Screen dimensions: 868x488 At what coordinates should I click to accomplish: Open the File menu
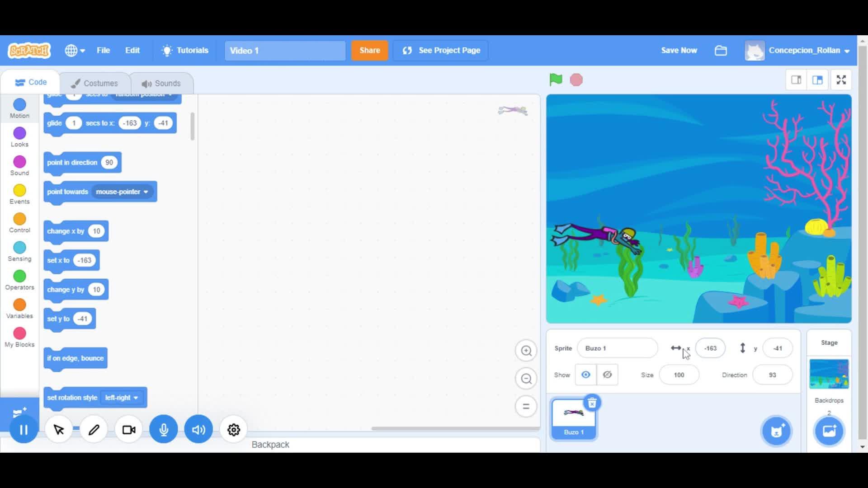pos(103,51)
